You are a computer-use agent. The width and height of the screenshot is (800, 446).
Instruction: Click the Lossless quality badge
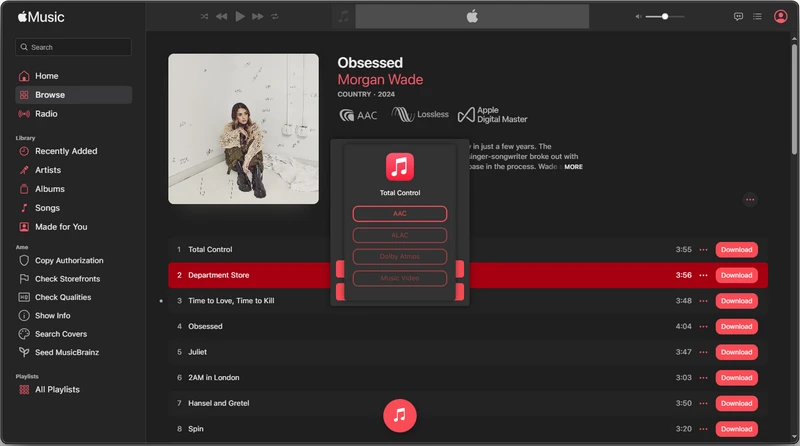coord(420,114)
